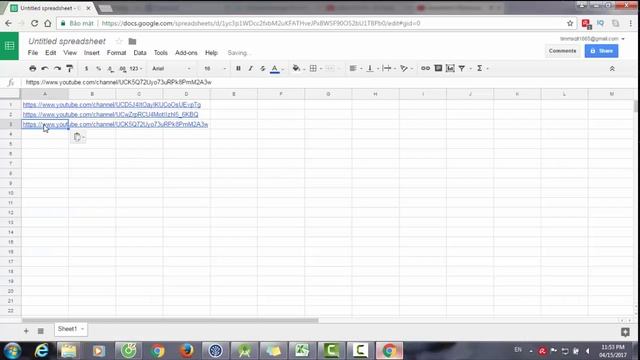This screenshot has width=640, height=360.
Task: Open the Functions sigma menu
Action: coord(481,69)
